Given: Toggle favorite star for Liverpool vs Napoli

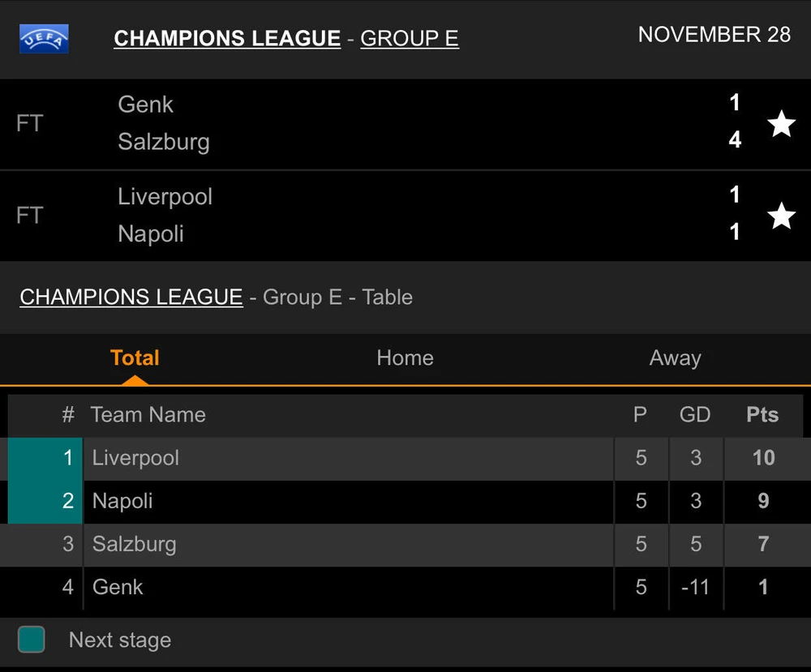Looking at the screenshot, I should (x=781, y=216).
